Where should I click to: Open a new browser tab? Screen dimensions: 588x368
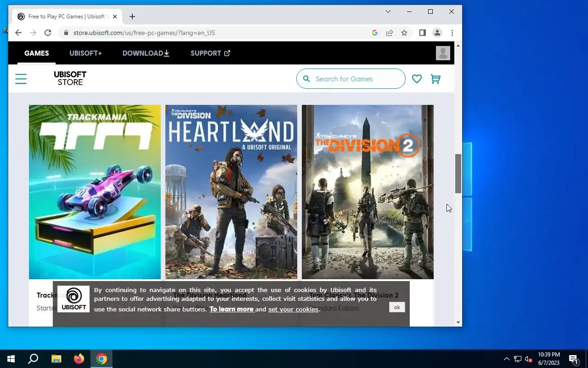(x=132, y=17)
